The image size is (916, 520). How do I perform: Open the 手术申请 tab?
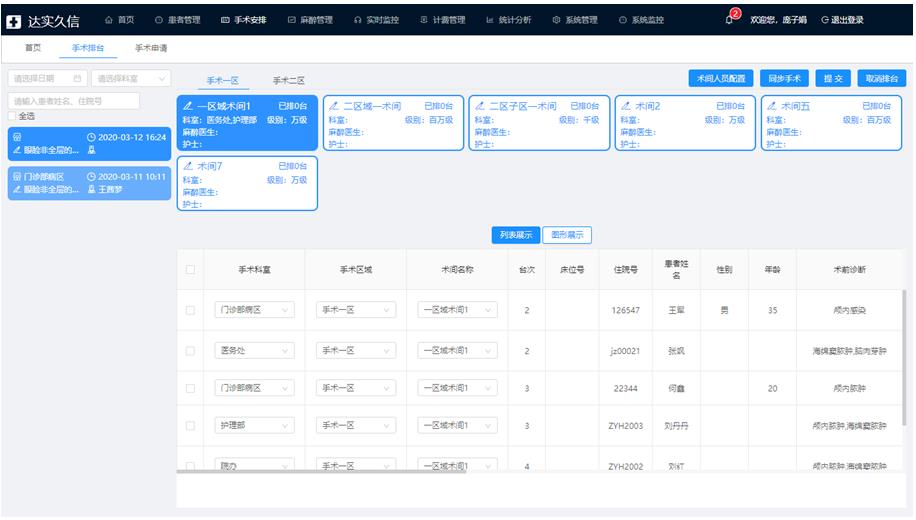pos(151,48)
